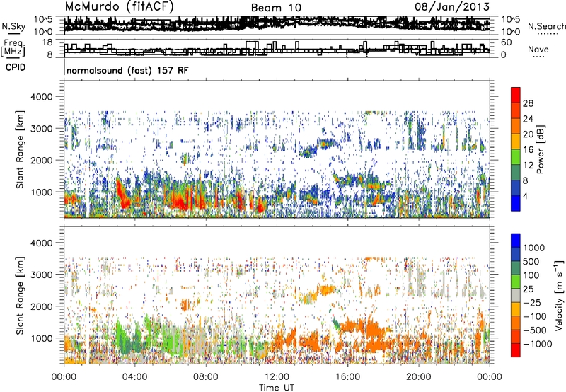Click 'Slant Range [km]' label of power panel

point(20,149)
